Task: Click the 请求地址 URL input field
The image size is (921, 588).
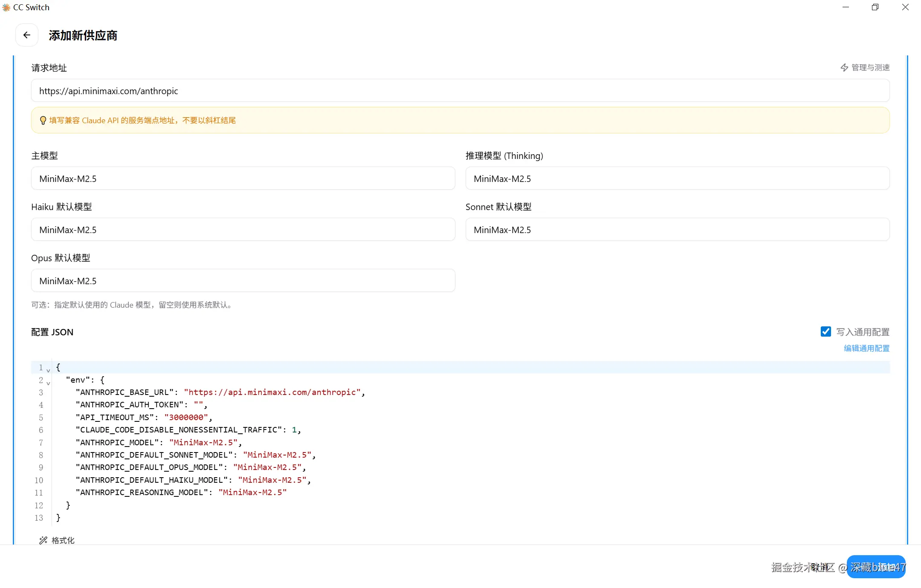Action: click(460, 91)
